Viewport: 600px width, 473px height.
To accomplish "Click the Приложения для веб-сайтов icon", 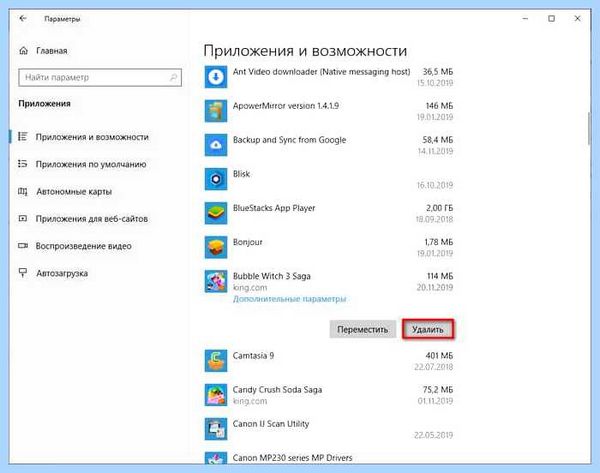I will coord(23,219).
